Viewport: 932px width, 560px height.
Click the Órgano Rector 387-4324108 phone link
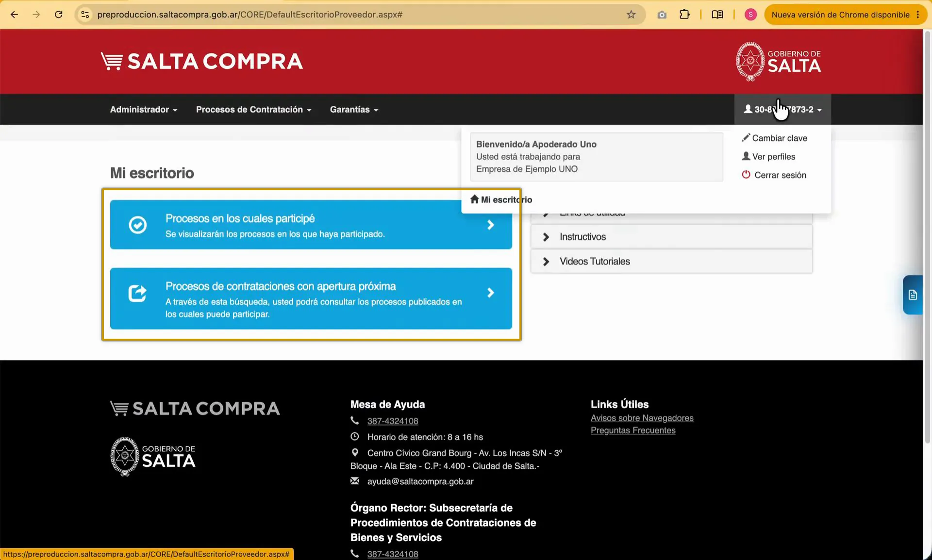click(393, 554)
